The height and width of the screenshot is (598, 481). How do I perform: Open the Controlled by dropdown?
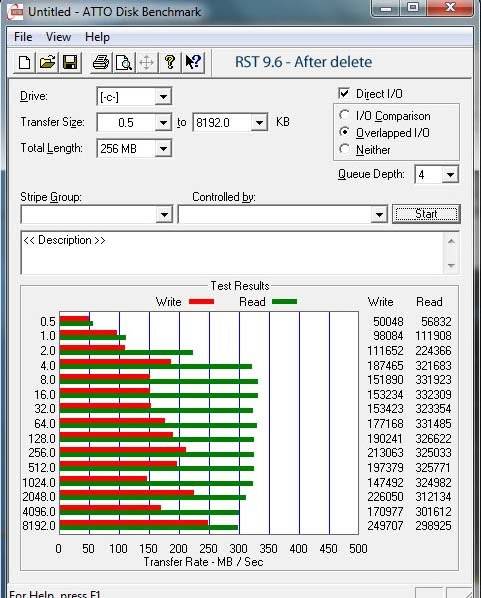coord(379,215)
